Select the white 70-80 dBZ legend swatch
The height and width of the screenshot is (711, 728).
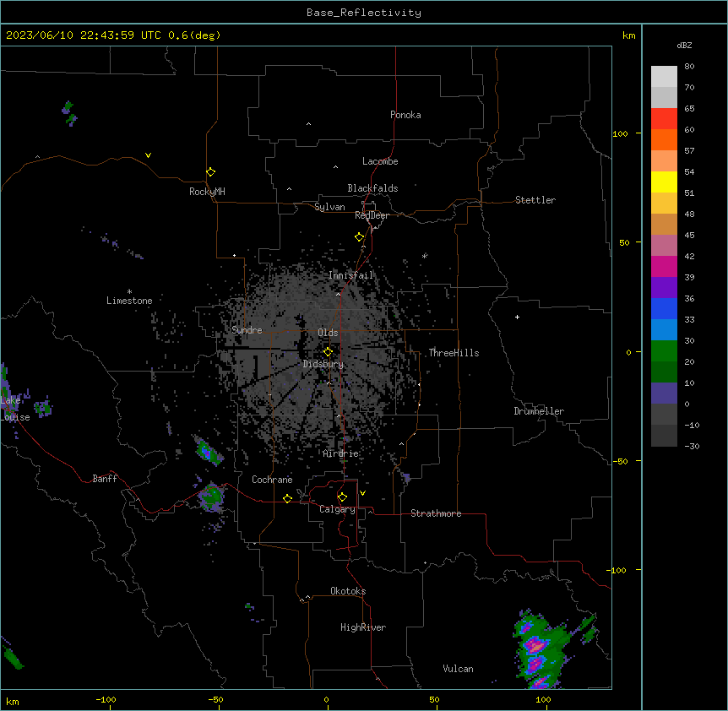664,77
